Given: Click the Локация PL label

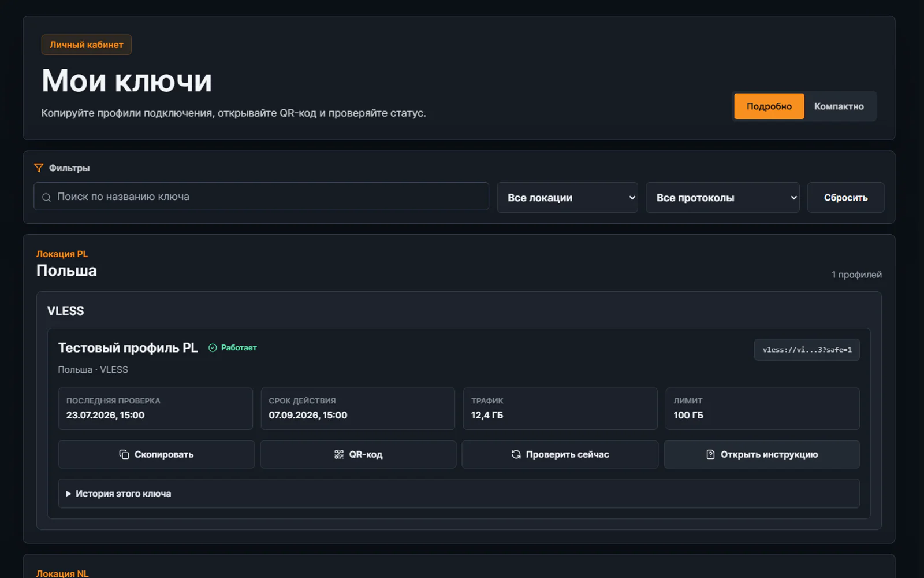Looking at the screenshot, I should pos(62,254).
